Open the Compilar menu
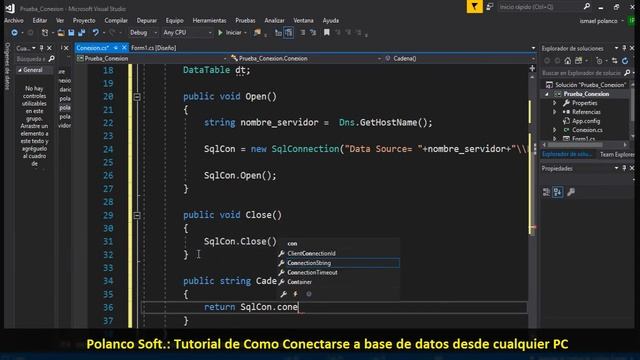This screenshot has width=640, height=360. point(116,20)
